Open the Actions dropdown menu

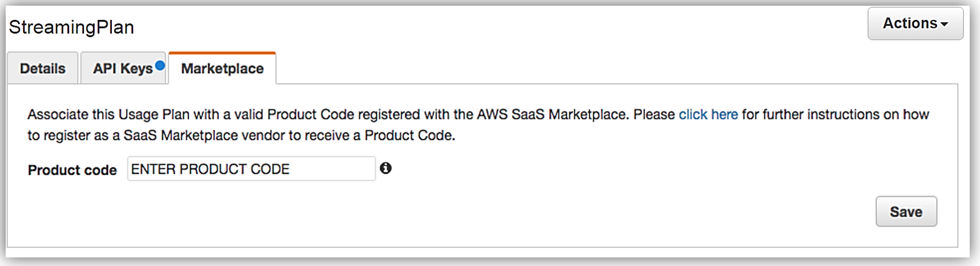click(915, 23)
